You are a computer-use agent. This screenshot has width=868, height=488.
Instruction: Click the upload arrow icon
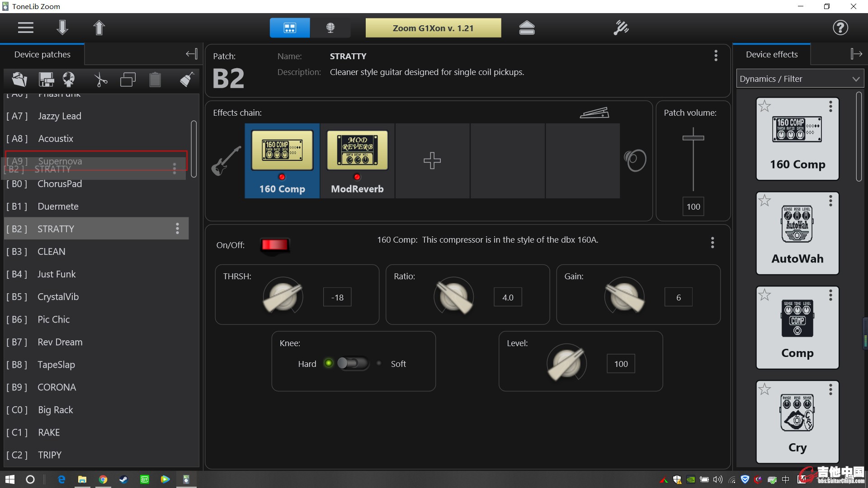pos(99,28)
